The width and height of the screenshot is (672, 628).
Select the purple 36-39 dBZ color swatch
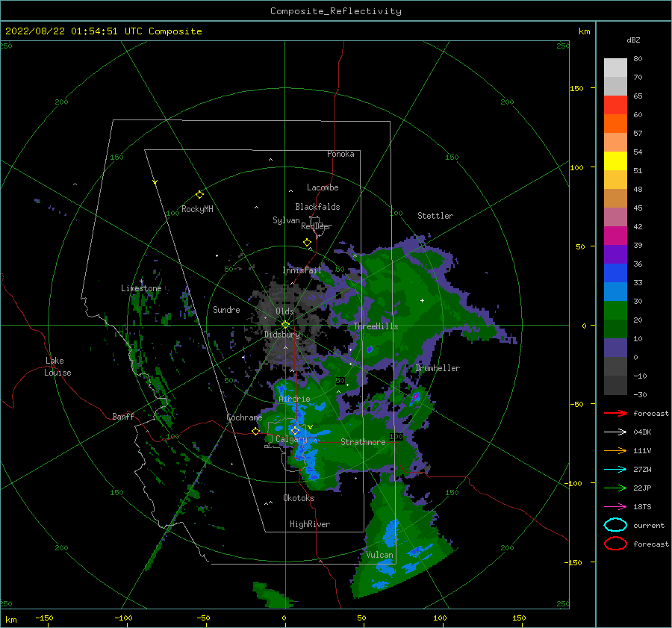pos(615,255)
